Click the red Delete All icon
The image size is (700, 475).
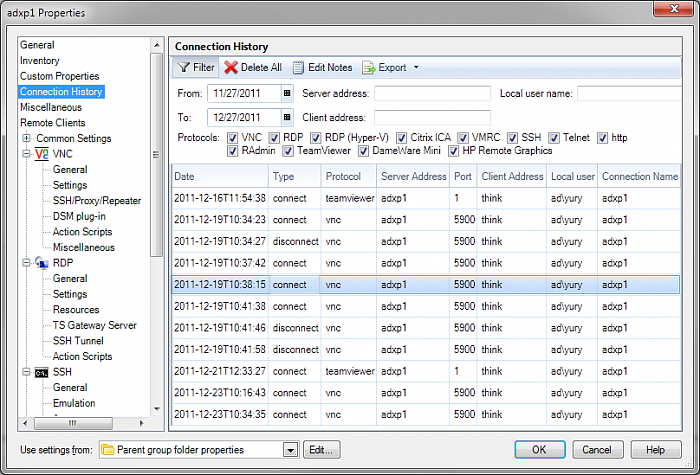click(231, 68)
